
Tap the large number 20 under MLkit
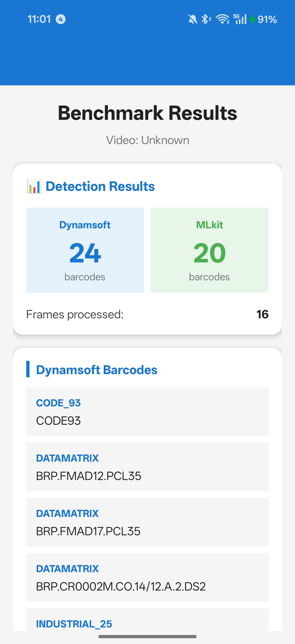[x=210, y=253]
